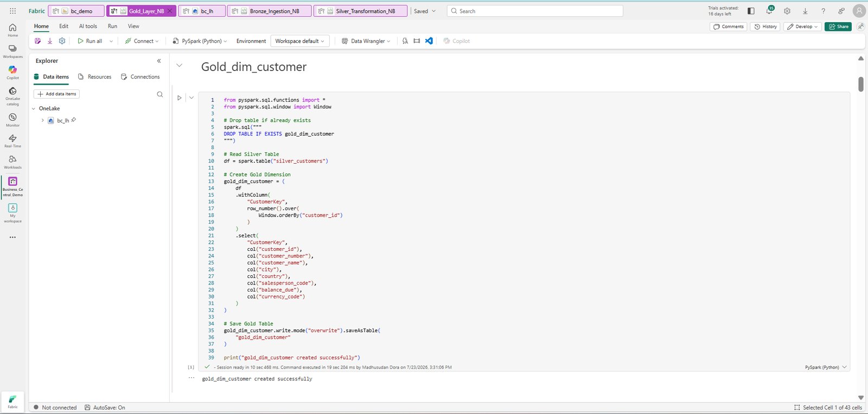Open Workspace default environment dropdown

tap(300, 41)
